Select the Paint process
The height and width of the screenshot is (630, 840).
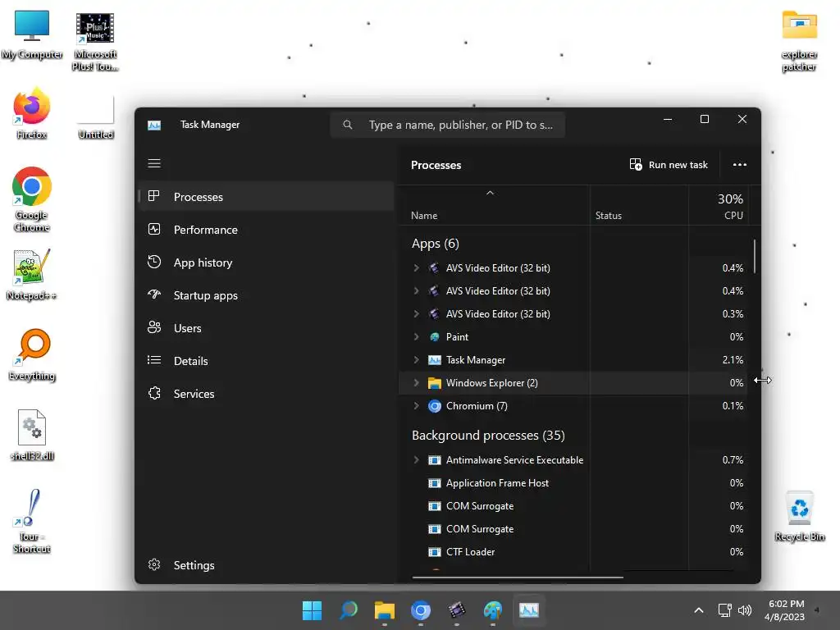573,337
